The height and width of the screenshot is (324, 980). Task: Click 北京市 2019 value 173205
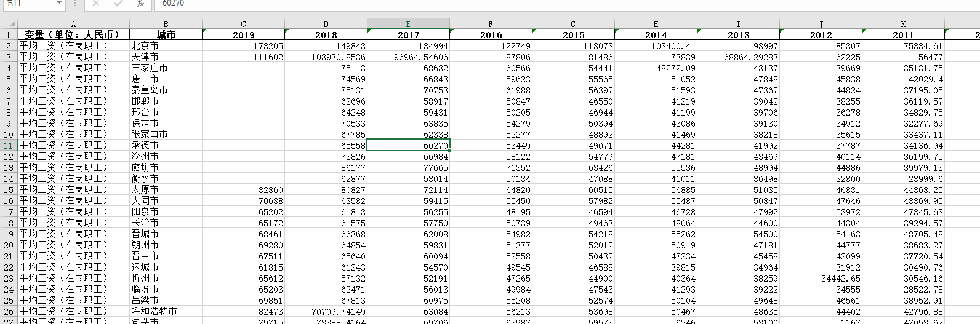click(243, 45)
